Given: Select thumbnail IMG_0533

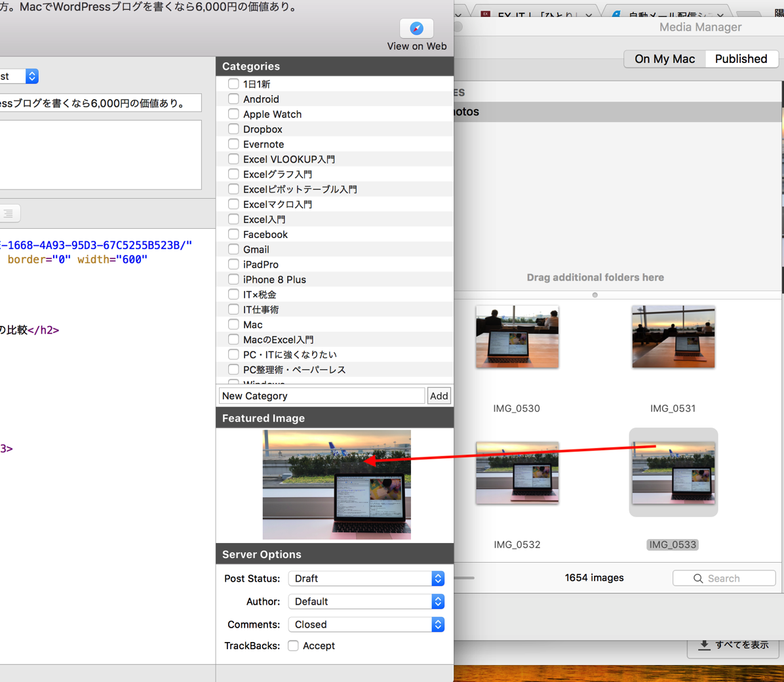Looking at the screenshot, I should point(673,473).
